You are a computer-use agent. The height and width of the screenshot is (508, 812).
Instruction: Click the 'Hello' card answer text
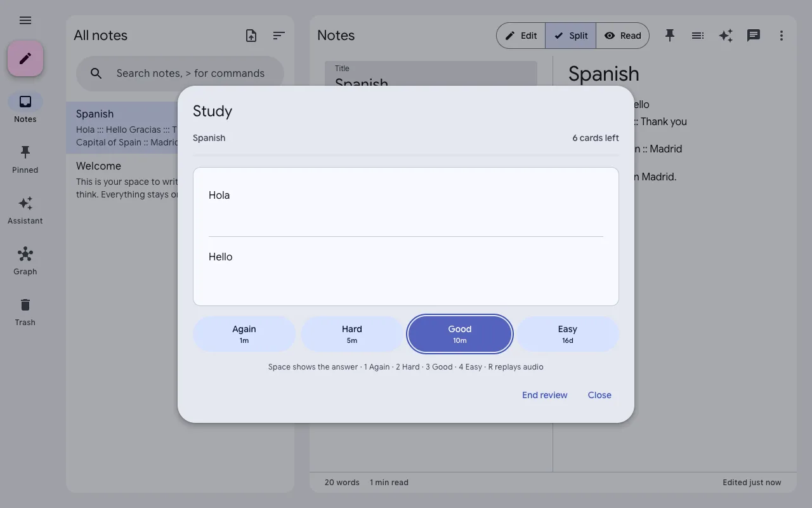[x=221, y=257]
